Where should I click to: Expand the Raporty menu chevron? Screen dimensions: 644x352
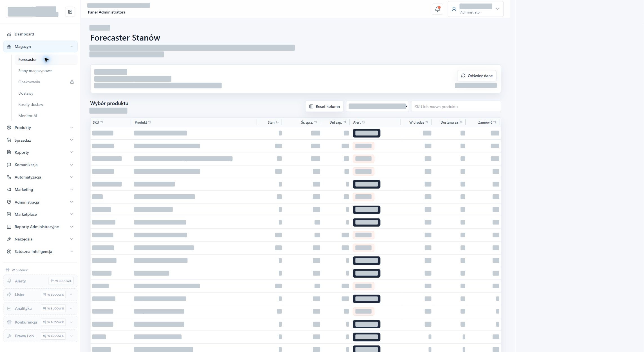[x=71, y=152]
